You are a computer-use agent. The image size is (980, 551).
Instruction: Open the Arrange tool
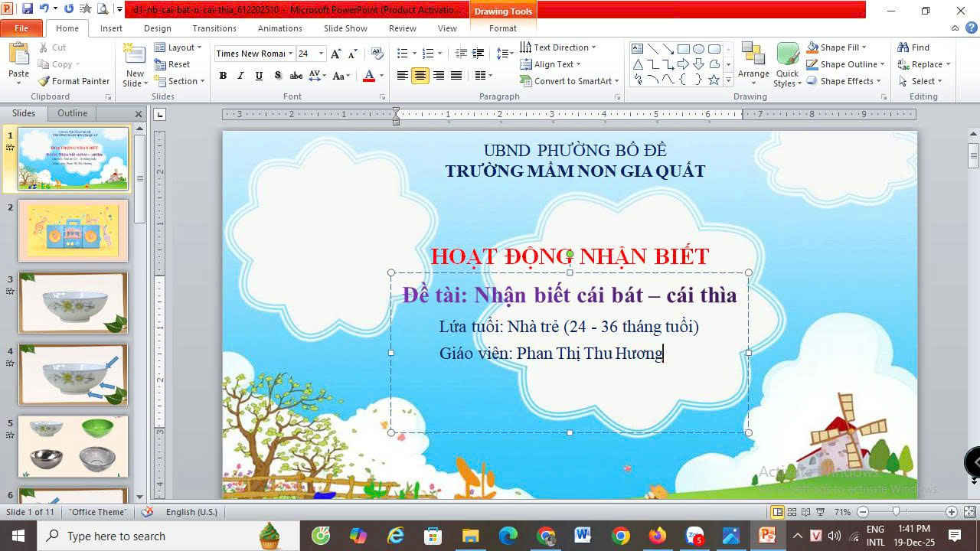click(x=753, y=65)
